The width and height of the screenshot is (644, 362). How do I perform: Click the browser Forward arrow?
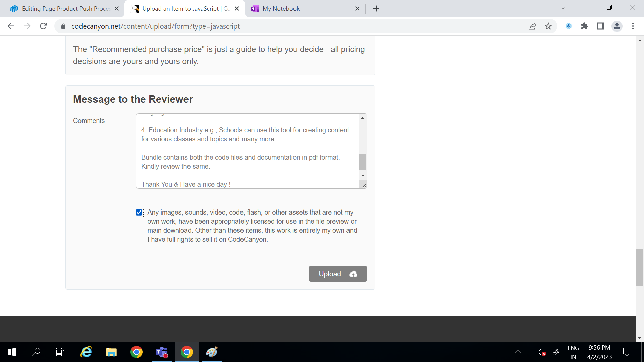tap(27, 26)
